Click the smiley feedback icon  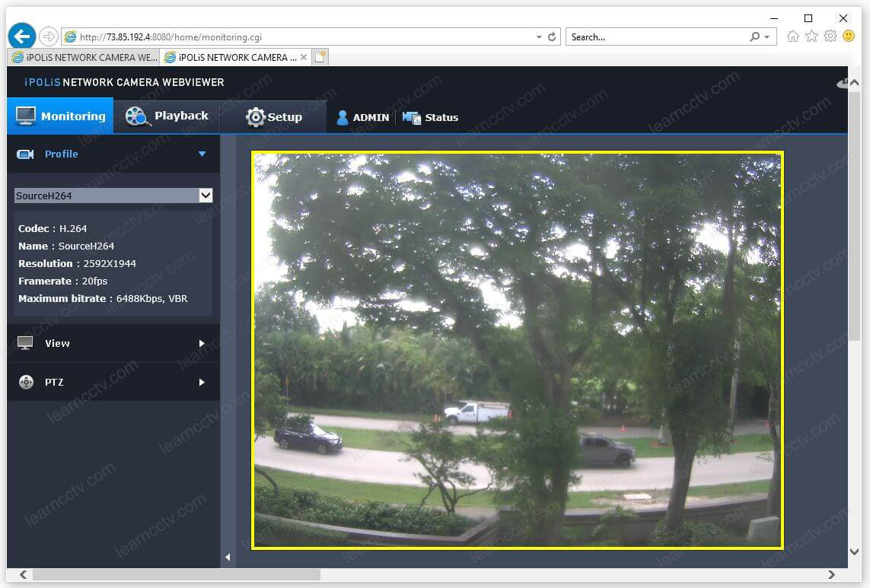[849, 37]
